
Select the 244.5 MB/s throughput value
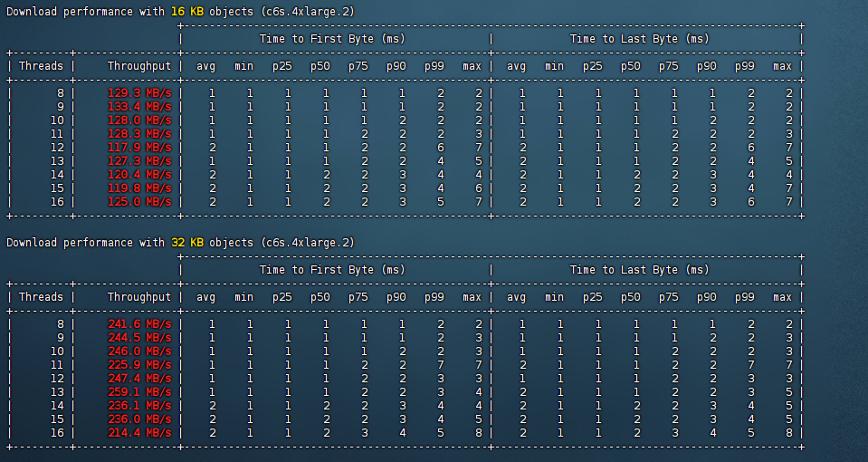139,337
